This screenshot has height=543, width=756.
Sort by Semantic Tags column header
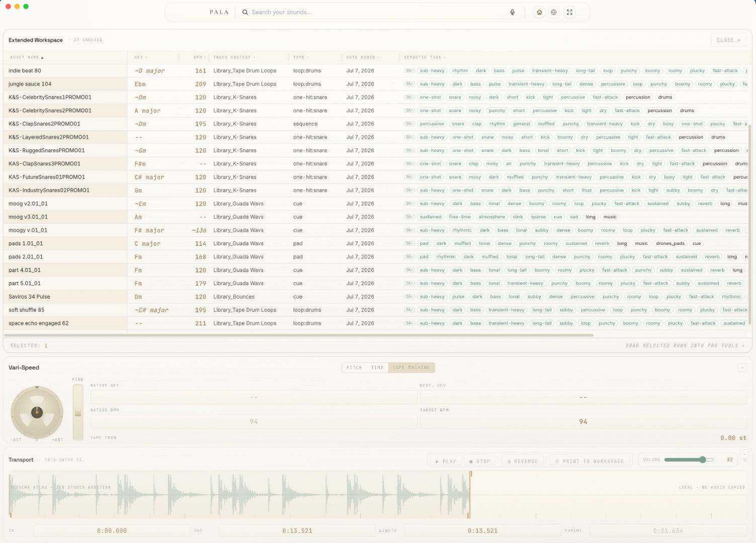[425, 57]
